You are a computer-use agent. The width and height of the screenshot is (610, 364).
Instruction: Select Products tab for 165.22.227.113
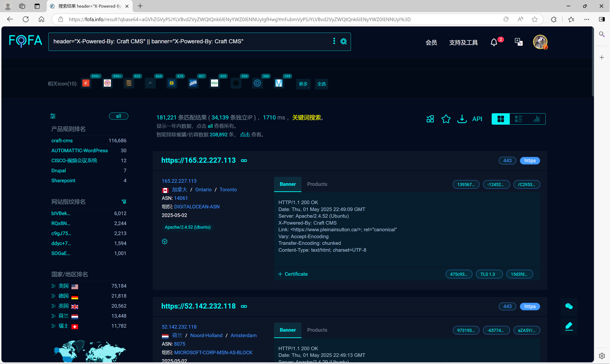coord(317,184)
